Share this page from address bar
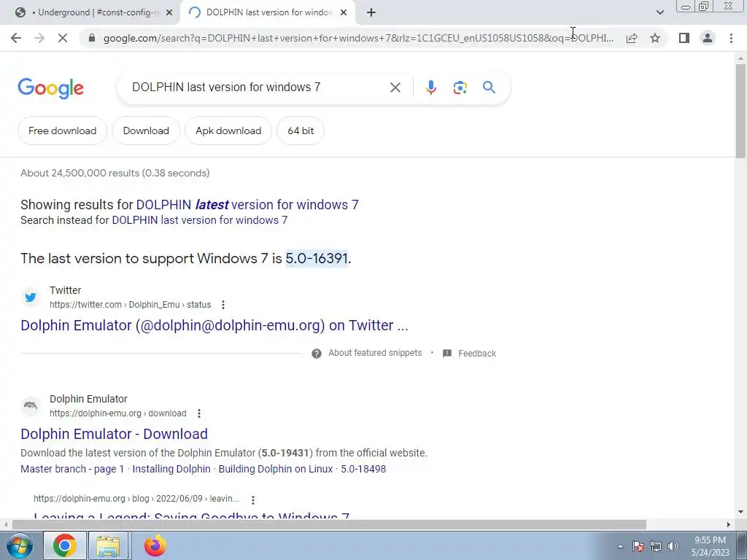Viewport: 747px width, 560px height. pyautogui.click(x=632, y=38)
